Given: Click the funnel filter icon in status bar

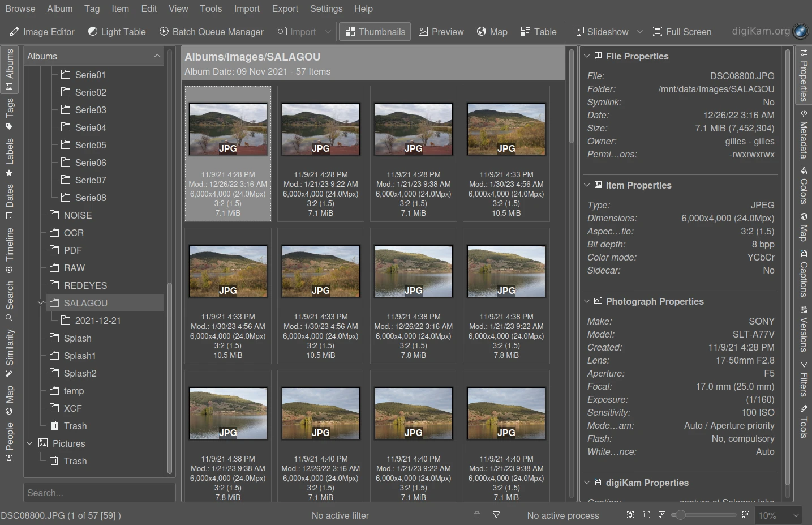Looking at the screenshot, I should [x=496, y=515].
